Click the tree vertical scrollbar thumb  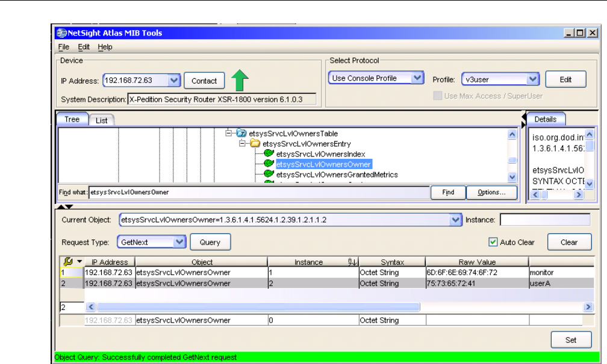coord(512,160)
